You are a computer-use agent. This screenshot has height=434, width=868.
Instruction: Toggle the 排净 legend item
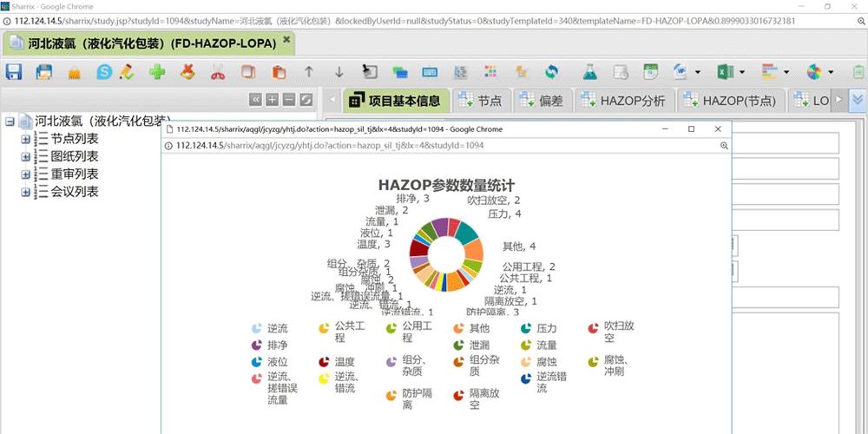pos(270,345)
